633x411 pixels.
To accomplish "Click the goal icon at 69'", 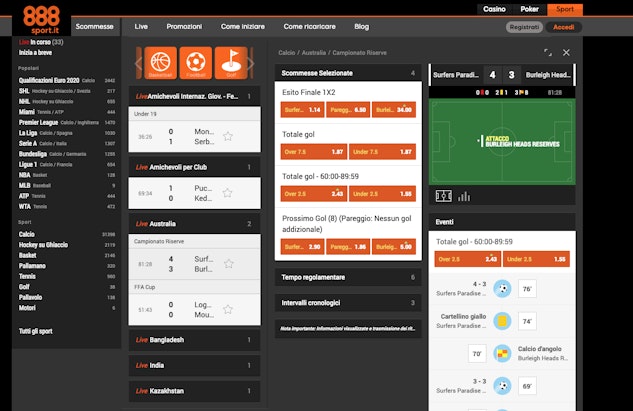I will click(x=502, y=386).
